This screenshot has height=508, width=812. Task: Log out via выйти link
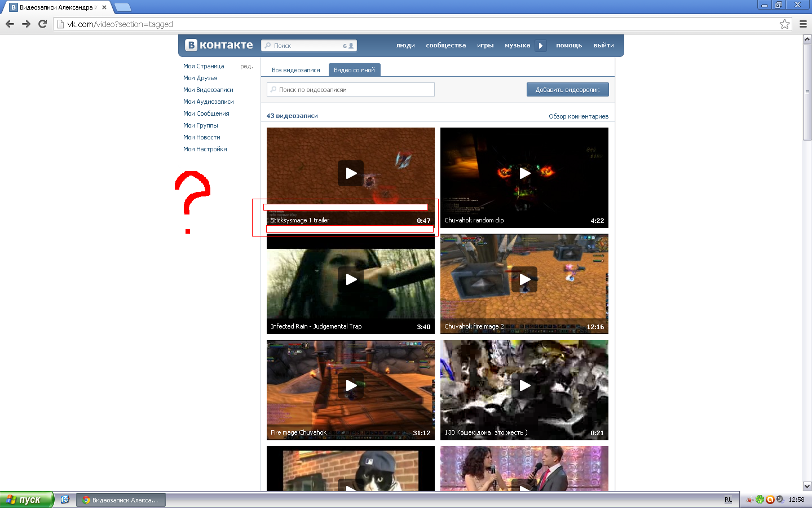[603, 45]
